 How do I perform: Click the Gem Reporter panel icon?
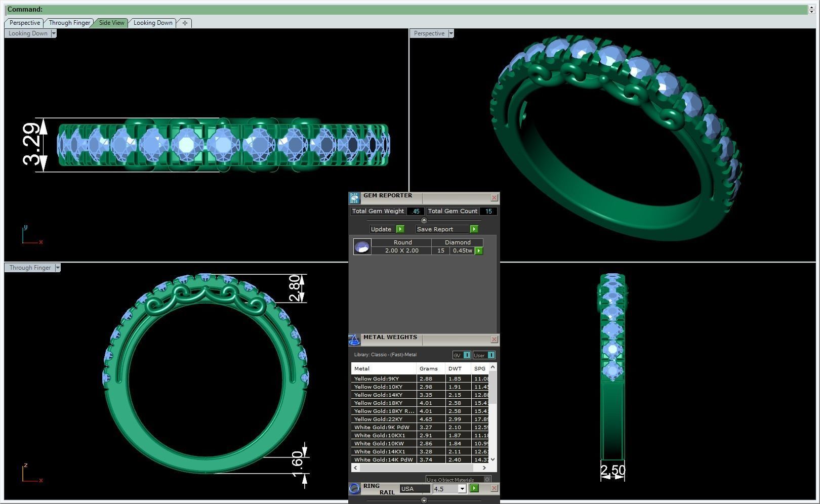coord(354,198)
